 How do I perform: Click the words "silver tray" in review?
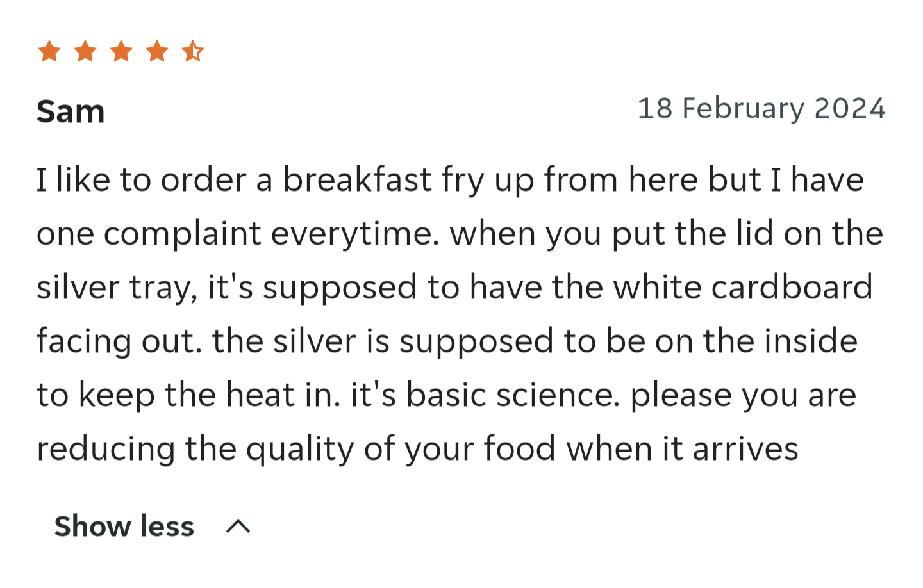pos(117,288)
